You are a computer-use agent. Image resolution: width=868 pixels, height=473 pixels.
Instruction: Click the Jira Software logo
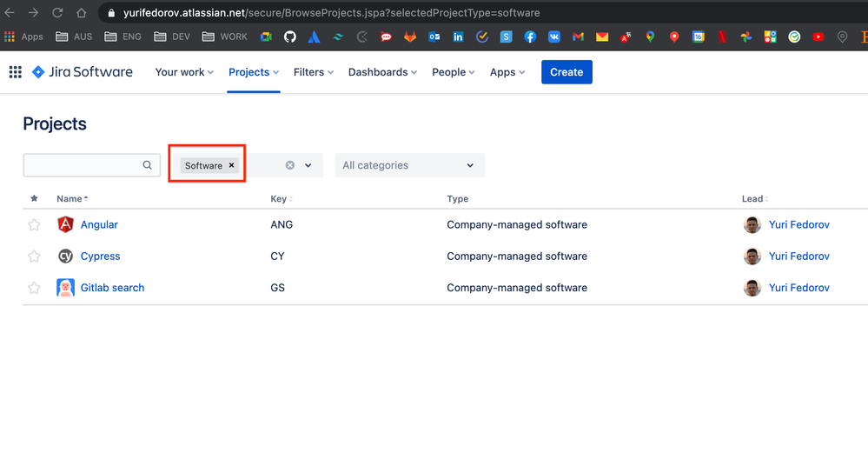[82, 72]
